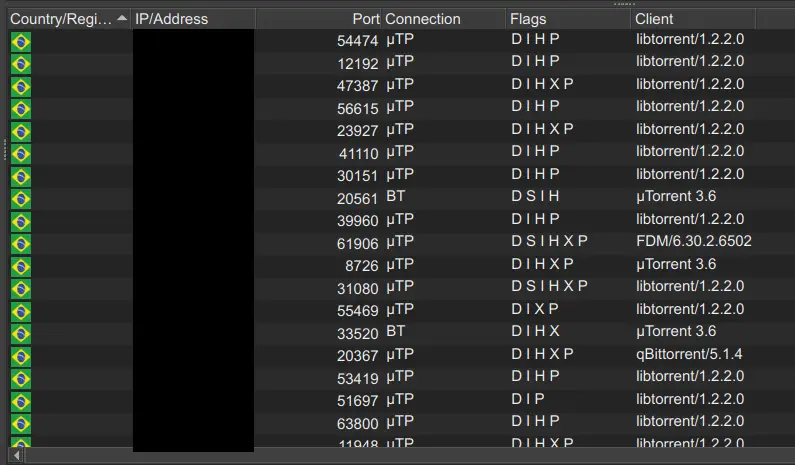This screenshot has width=795, height=465.
Task: Select the FDM/6.30.2.6502 client row
Action: pyautogui.click(x=694, y=242)
